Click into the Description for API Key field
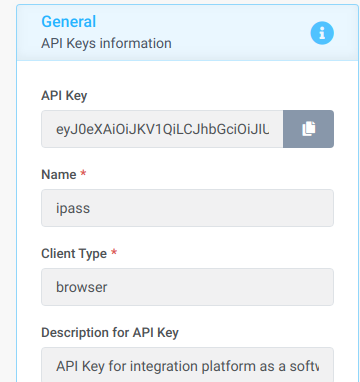Viewport: 360px width, 382px height. (187, 365)
